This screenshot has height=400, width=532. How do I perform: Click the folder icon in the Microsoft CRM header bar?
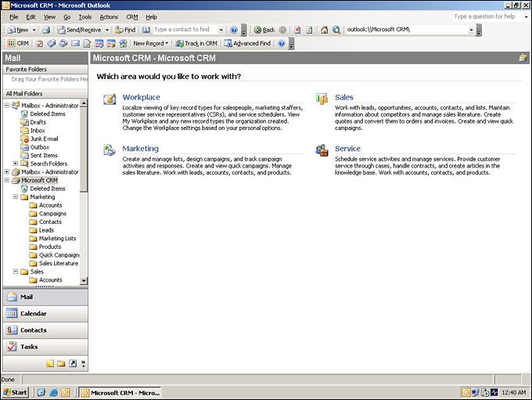point(523,58)
